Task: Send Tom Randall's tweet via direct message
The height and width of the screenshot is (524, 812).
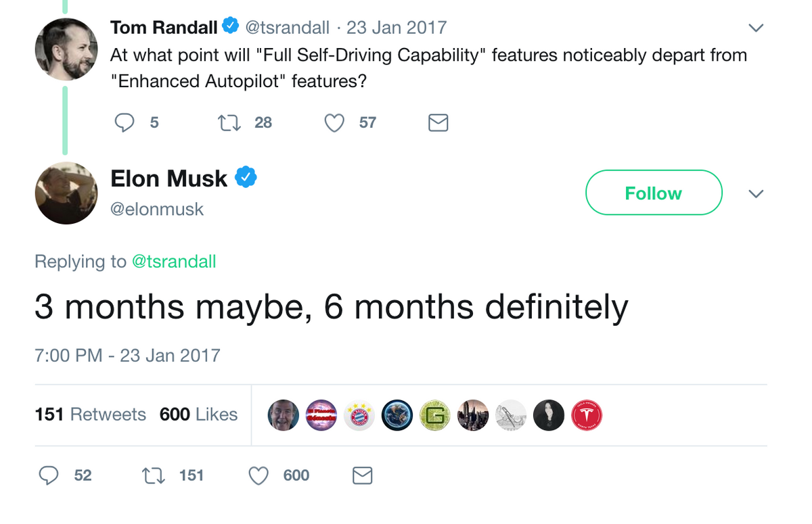Action: click(438, 122)
